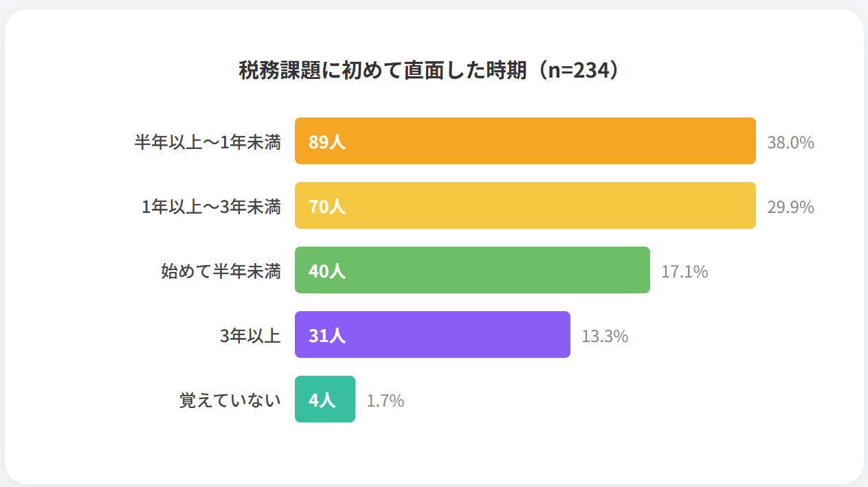Select the 1年以上～3年未満 category label
The height and width of the screenshot is (487, 868).
coord(211,207)
